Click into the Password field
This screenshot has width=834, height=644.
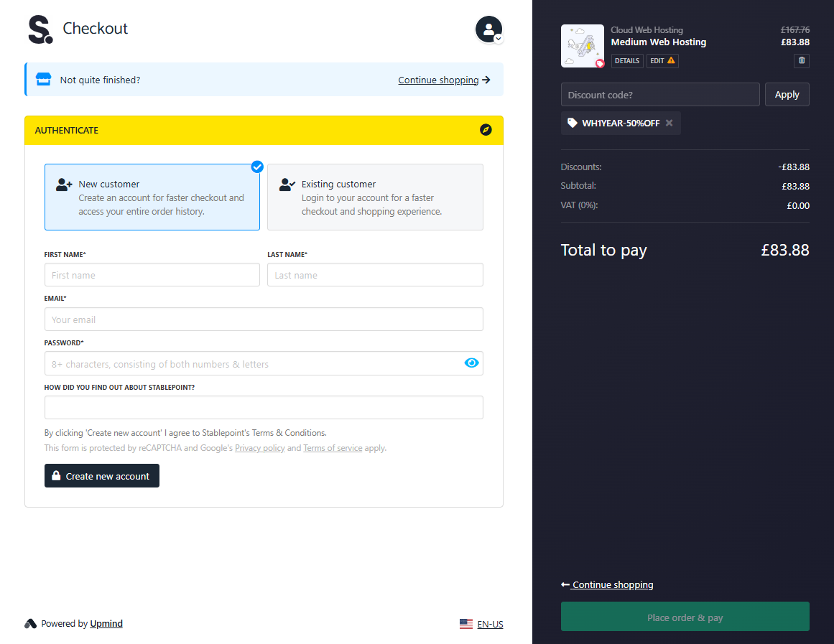(x=264, y=363)
